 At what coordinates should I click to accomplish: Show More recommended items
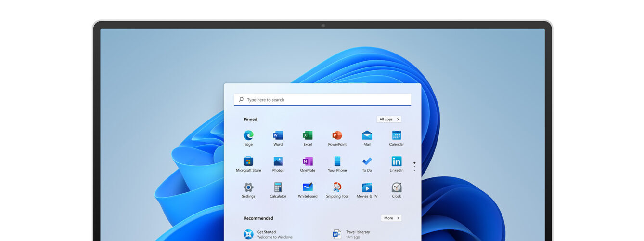click(391, 218)
